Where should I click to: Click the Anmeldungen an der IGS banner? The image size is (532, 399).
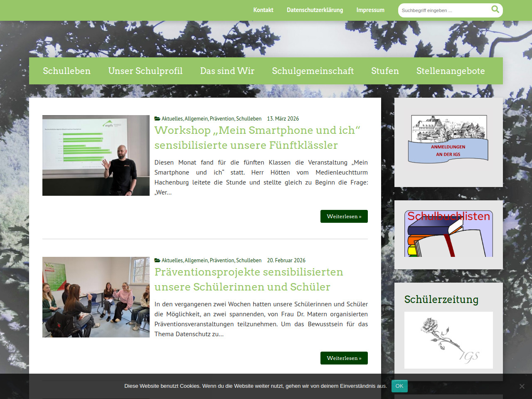point(448,140)
